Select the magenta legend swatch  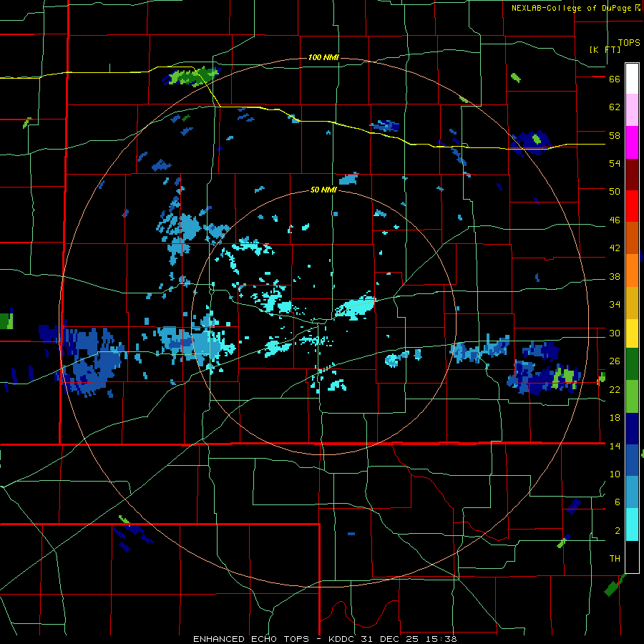[632, 142]
